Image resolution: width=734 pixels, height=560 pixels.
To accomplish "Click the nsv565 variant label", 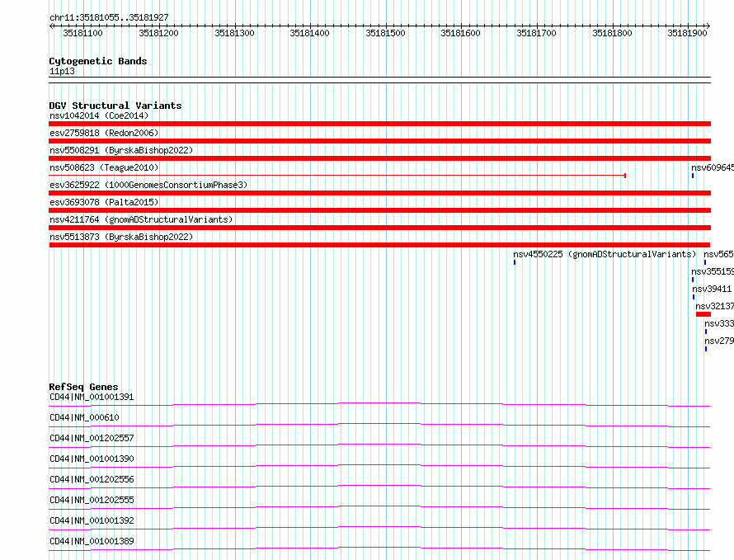I will point(718,254).
